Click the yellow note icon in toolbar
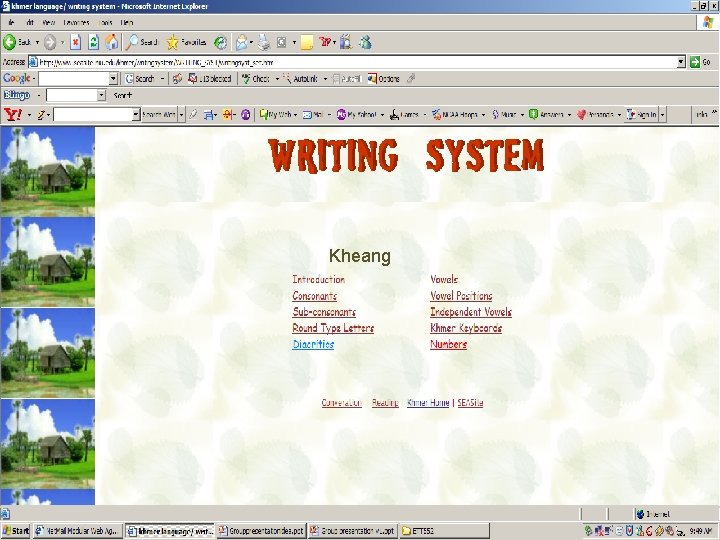This screenshot has height=540, width=720. (x=307, y=43)
